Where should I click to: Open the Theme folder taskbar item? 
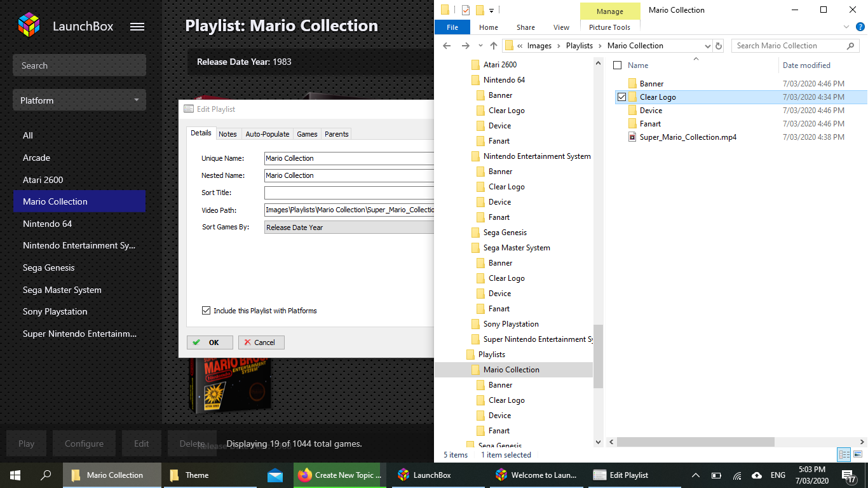pos(210,475)
